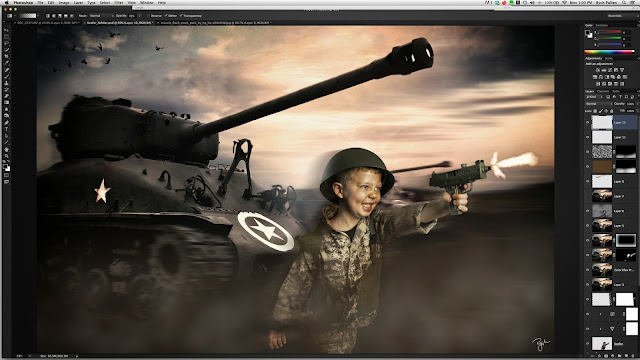Open the Filter menu
640x360 pixels.
point(118,2)
